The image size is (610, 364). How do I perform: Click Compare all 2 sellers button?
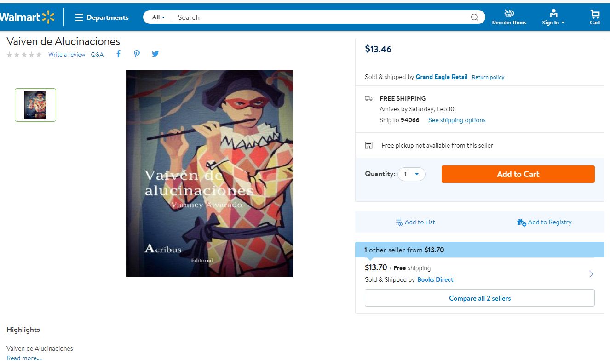point(479,298)
